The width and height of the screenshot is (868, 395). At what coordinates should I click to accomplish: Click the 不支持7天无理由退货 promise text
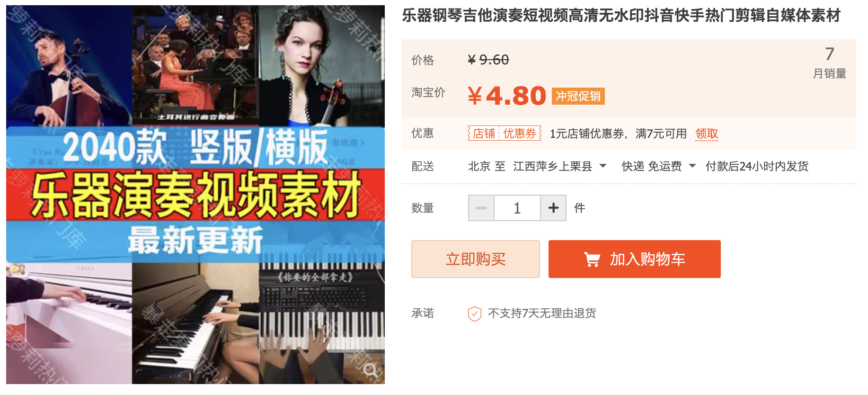click(542, 314)
